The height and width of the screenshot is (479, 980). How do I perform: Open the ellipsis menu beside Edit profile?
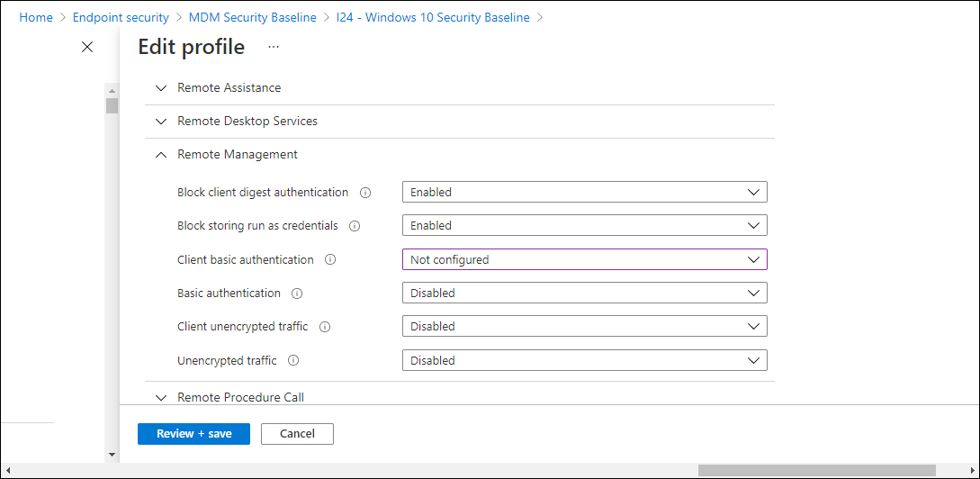pos(274,47)
